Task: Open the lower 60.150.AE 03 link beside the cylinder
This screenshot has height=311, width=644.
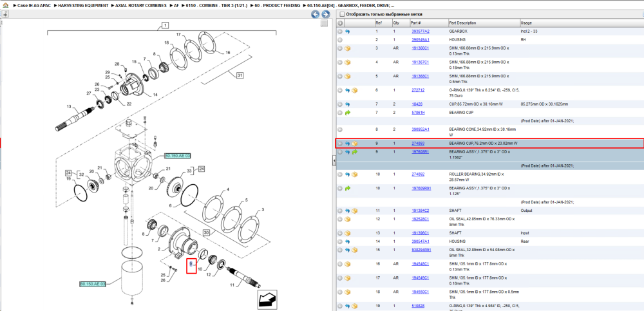Action: pos(93,284)
